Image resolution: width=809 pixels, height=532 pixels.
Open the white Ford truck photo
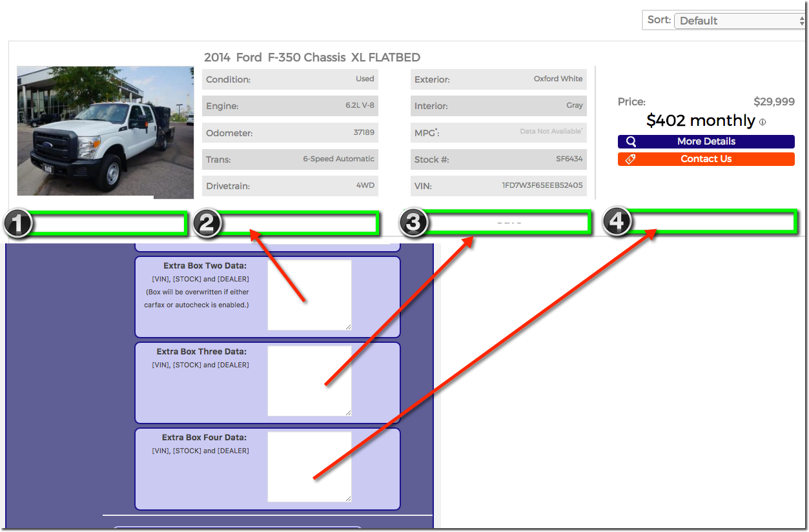[x=105, y=132]
